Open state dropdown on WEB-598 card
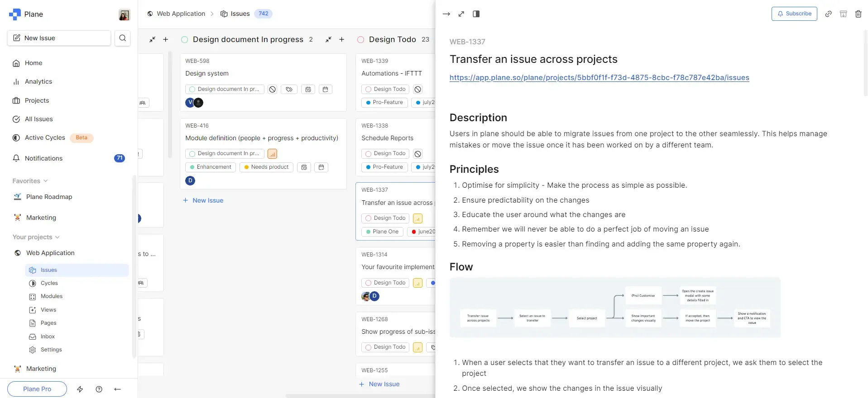 [224, 90]
